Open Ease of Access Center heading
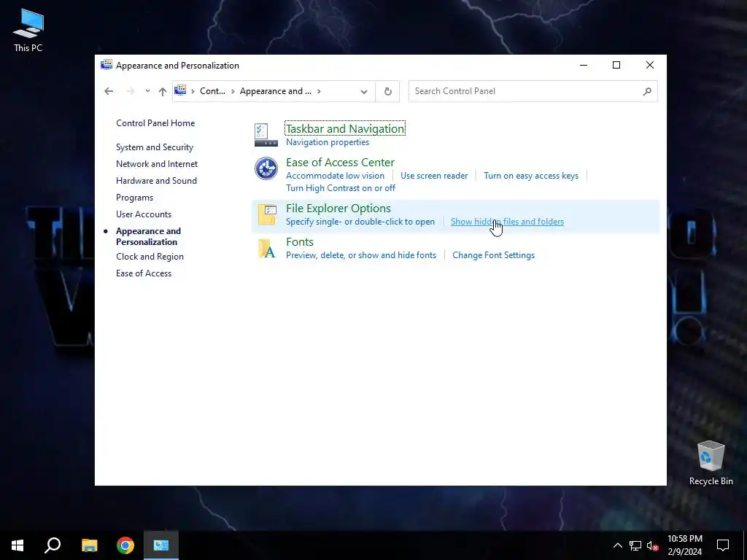 pos(340,163)
